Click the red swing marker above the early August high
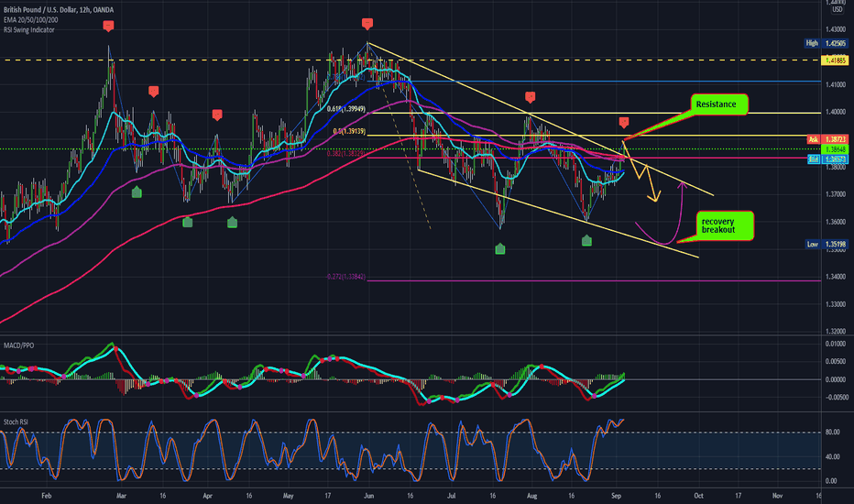This screenshot has width=854, height=504. (530, 97)
